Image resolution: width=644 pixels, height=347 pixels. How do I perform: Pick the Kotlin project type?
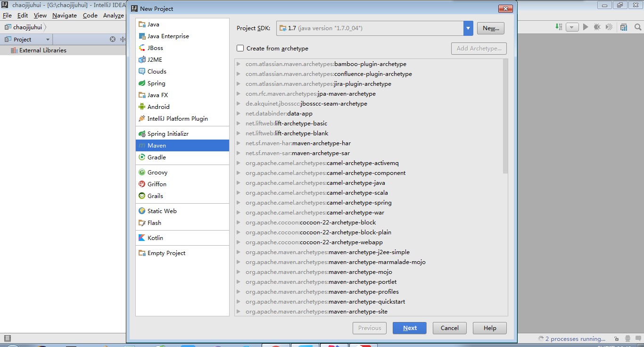point(182,238)
